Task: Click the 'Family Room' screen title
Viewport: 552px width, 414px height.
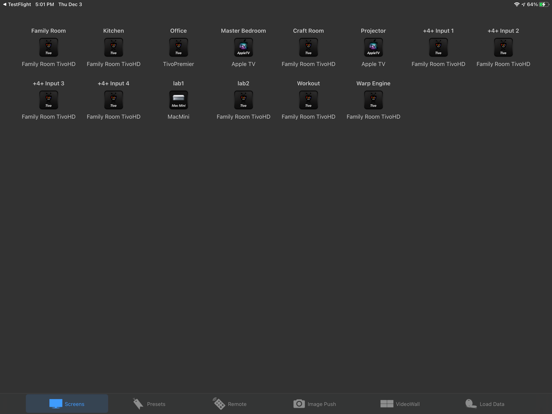Action: click(x=49, y=31)
